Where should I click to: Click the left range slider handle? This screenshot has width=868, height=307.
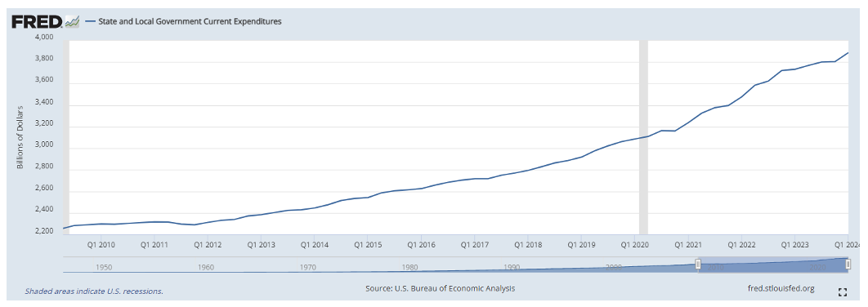click(698, 265)
